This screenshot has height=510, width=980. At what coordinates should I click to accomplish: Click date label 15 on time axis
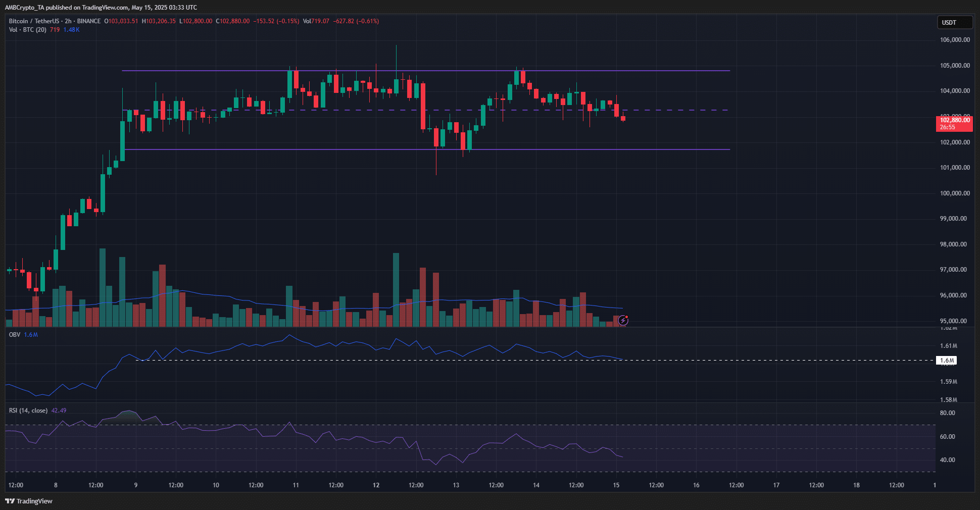(616, 485)
